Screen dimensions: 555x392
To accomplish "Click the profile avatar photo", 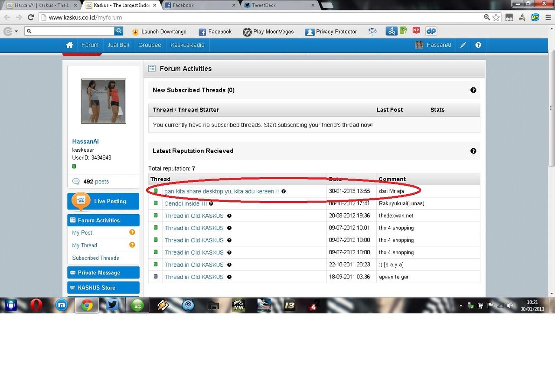I will pyautogui.click(x=104, y=101).
